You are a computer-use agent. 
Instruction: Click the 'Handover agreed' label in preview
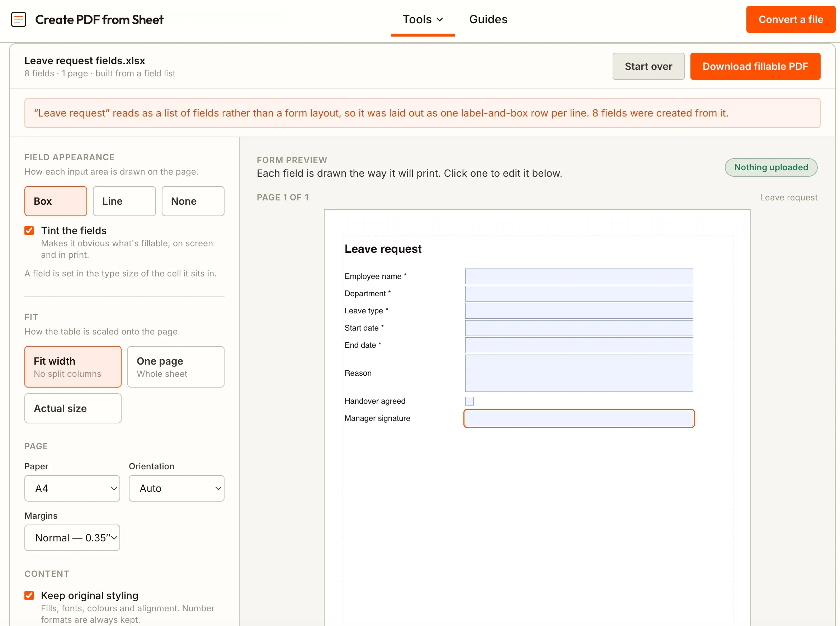(375, 401)
